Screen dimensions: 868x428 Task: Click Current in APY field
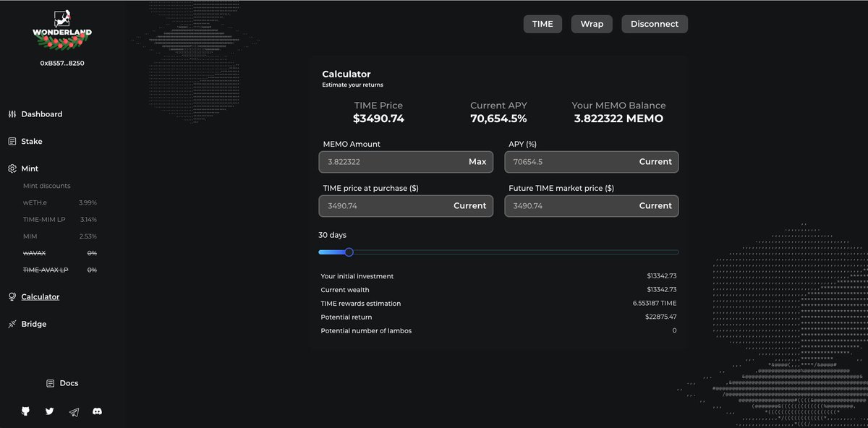[x=655, y=162]
